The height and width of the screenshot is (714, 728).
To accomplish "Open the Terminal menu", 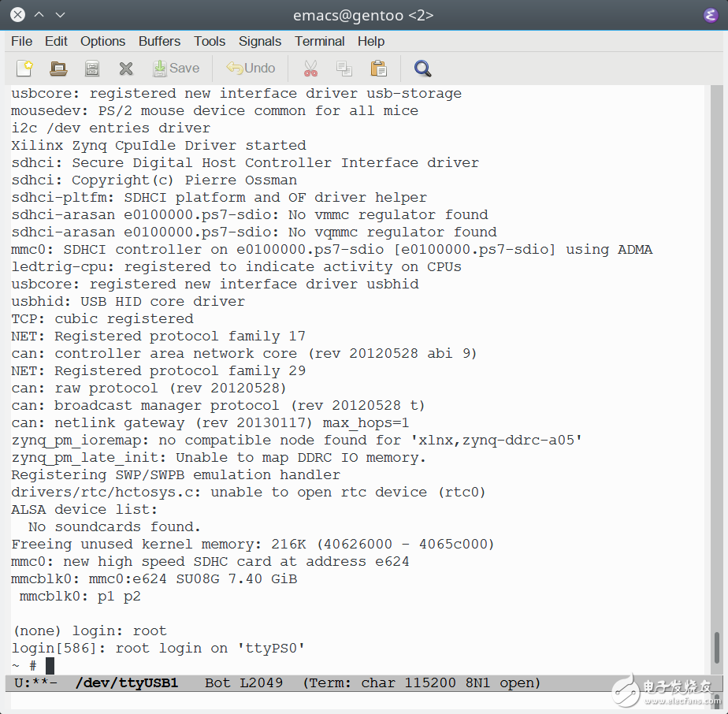I will coord(319,41).
